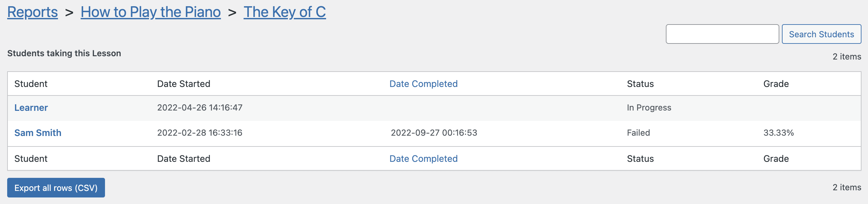Open The Key of C lesson link

[285, 12]
